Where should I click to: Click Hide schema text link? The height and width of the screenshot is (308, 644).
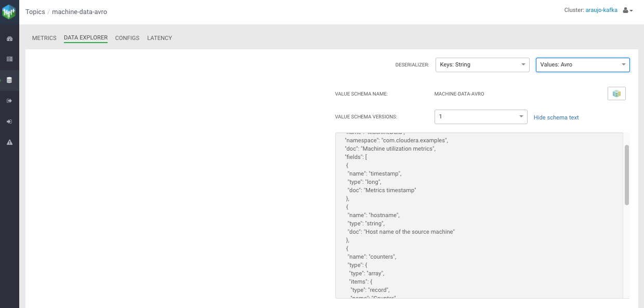click(556, 117)
